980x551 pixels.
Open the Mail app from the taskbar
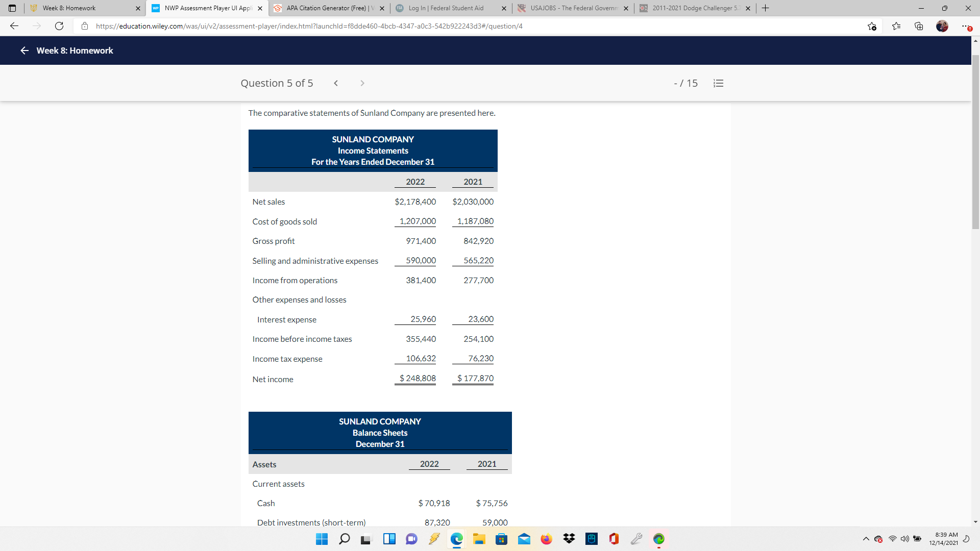point(524,539)
